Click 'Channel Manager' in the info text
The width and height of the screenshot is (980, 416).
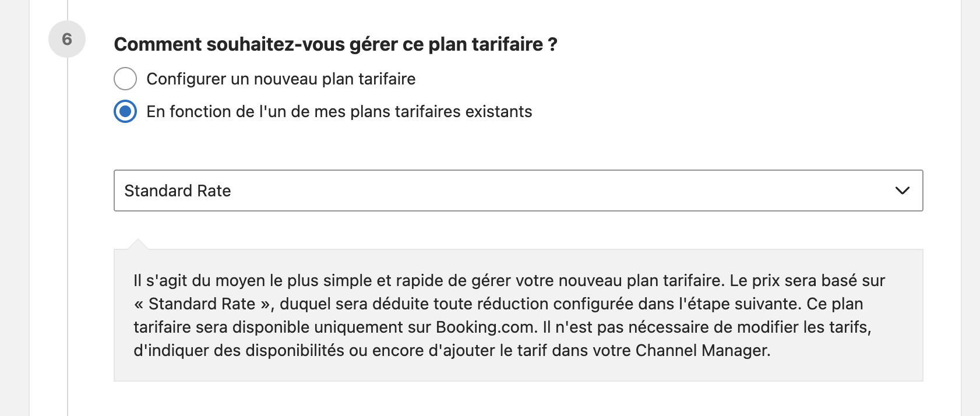point(702,350)
